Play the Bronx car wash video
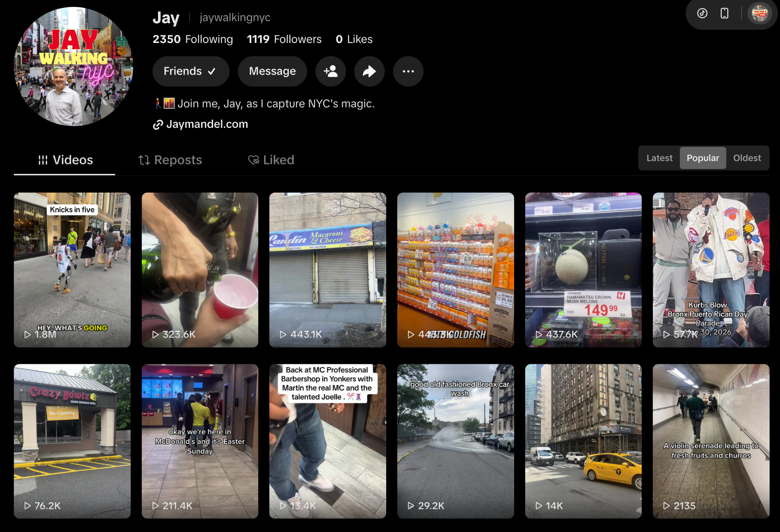The height and width of the screenshot is (532, 780). 456,441
